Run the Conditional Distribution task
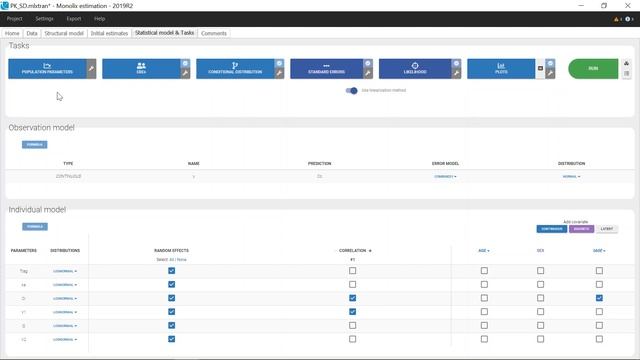 tap(235, 69)
